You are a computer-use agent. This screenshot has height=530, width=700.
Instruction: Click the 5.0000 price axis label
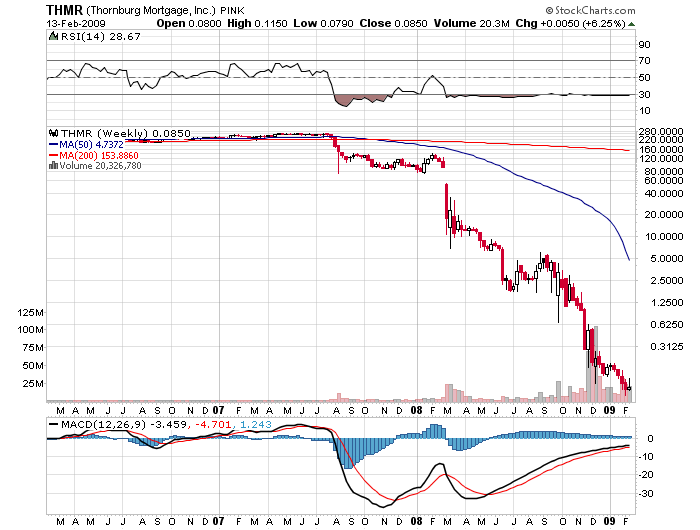tap(667, 259)
